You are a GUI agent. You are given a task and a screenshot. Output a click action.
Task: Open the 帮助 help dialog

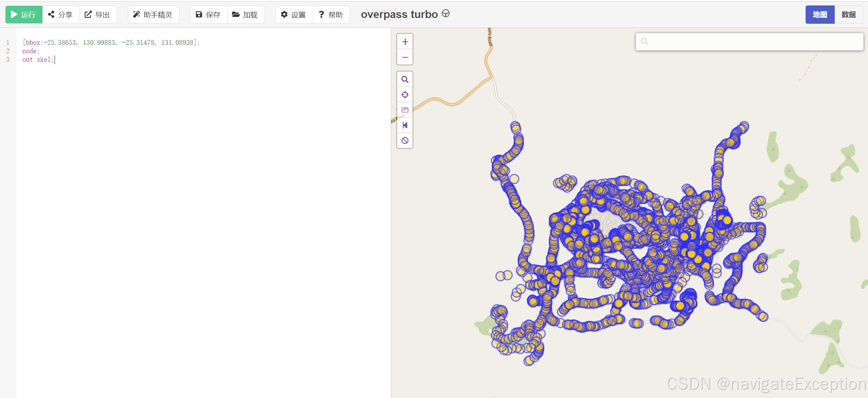[331, 15]
